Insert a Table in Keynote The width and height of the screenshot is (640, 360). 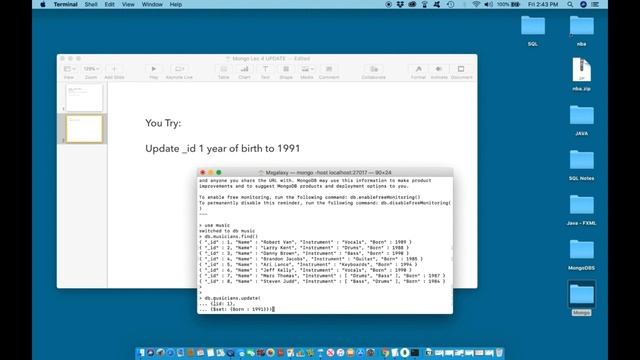[223, 71]
